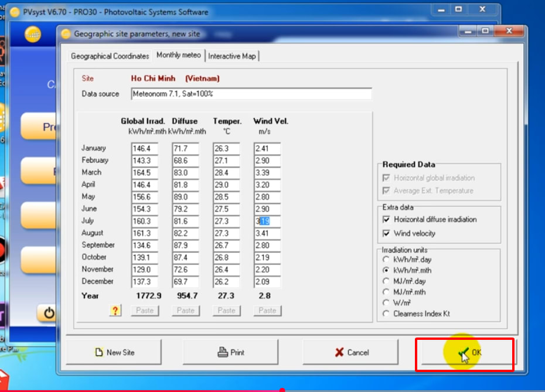Click Average Ext. Temperature checkbox
545x392 pixels.
(x=386, y=190)
